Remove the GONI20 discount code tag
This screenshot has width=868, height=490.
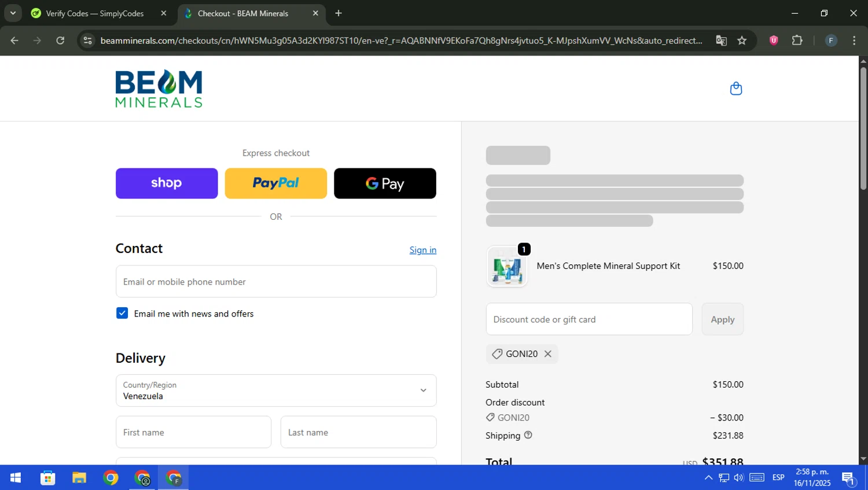pos(548,354)
